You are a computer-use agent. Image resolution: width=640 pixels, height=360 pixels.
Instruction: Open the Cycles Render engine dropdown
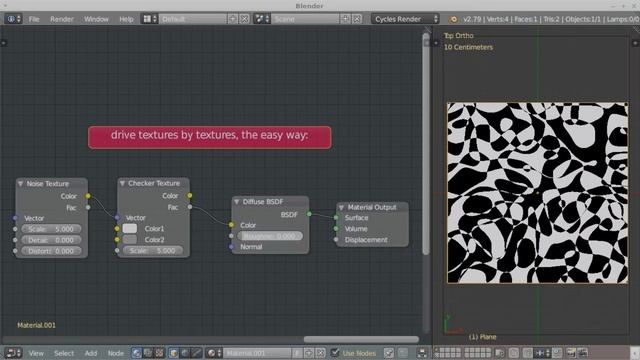[405, 19]
